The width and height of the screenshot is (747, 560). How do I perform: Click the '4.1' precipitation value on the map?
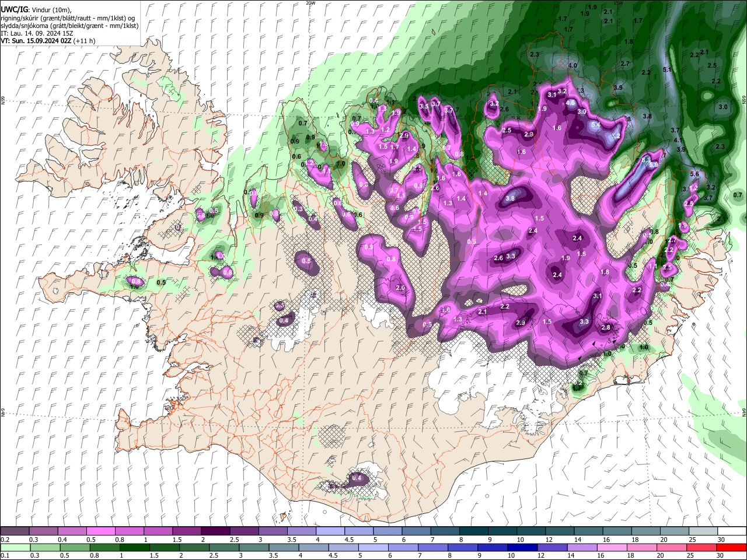pos(678,140)
